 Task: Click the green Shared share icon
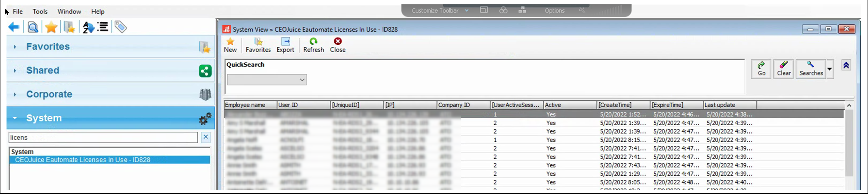tap(205, 71)
